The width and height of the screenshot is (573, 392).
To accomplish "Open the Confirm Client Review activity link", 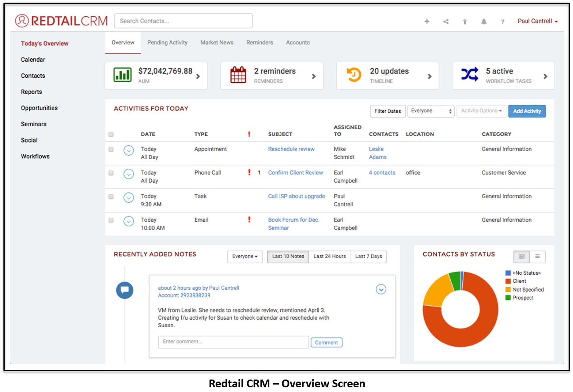I will [x=295, y=172].
